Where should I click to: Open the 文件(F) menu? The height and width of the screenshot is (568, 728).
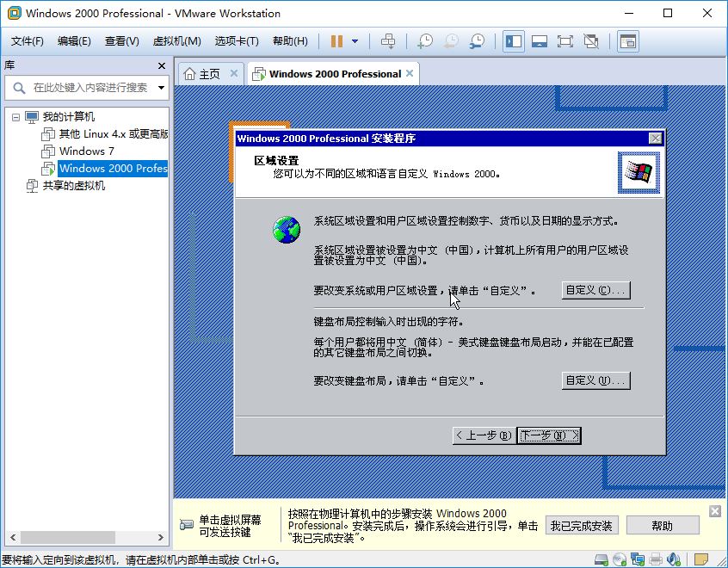click(x=28, y=41)
